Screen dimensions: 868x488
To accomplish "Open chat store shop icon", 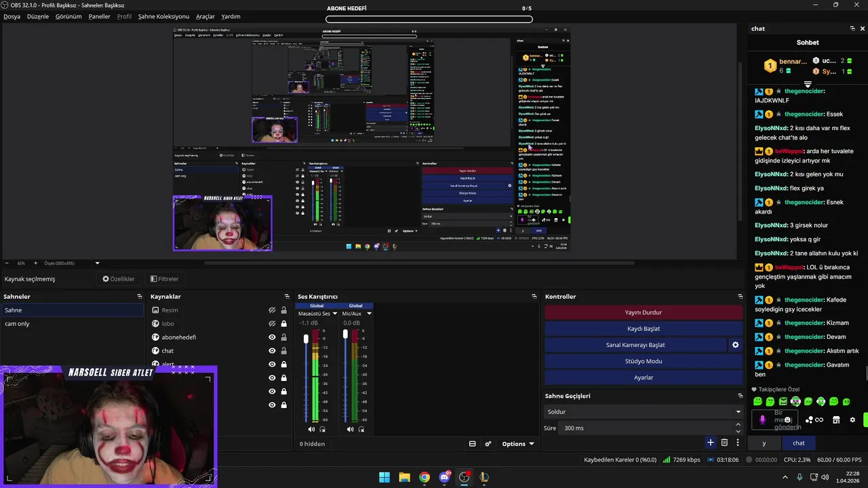I will pos(836,420).
